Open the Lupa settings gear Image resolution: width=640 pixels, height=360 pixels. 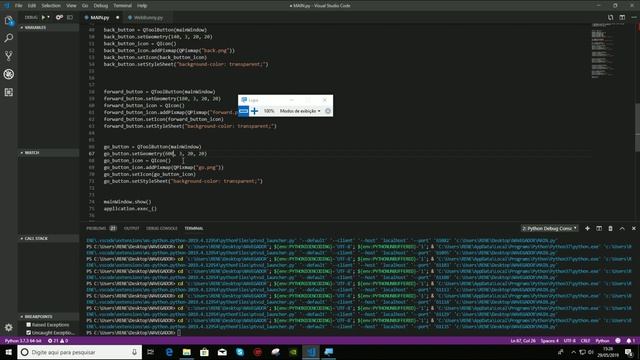tap(328, 111)
